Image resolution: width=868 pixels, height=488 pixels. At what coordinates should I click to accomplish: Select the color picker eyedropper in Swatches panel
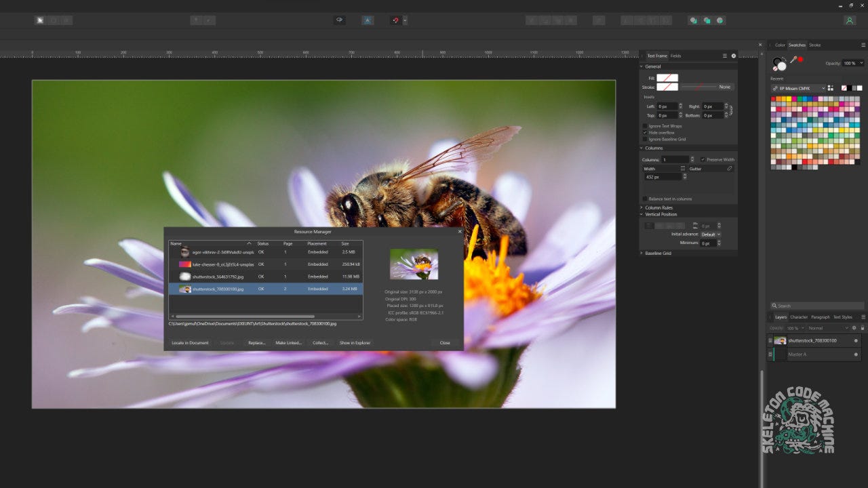pyautogui.click(x=793, y=60)
